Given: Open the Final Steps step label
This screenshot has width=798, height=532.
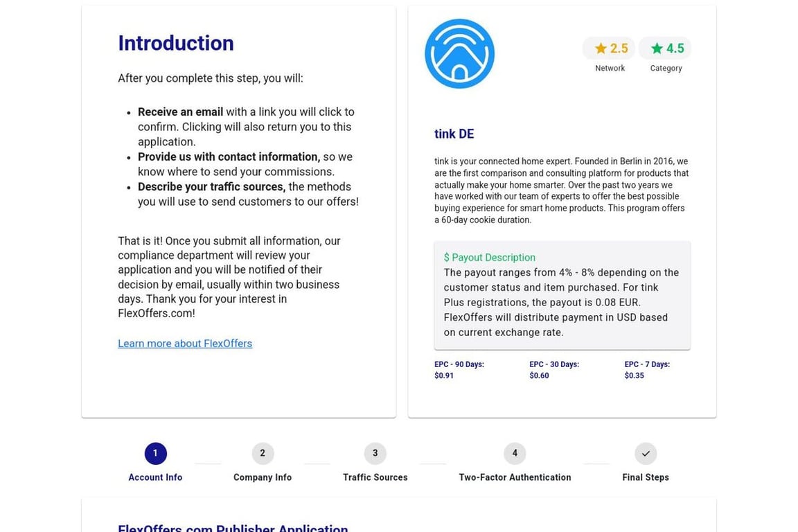Looking at the screenshot, I should click(x=646, y=477).
